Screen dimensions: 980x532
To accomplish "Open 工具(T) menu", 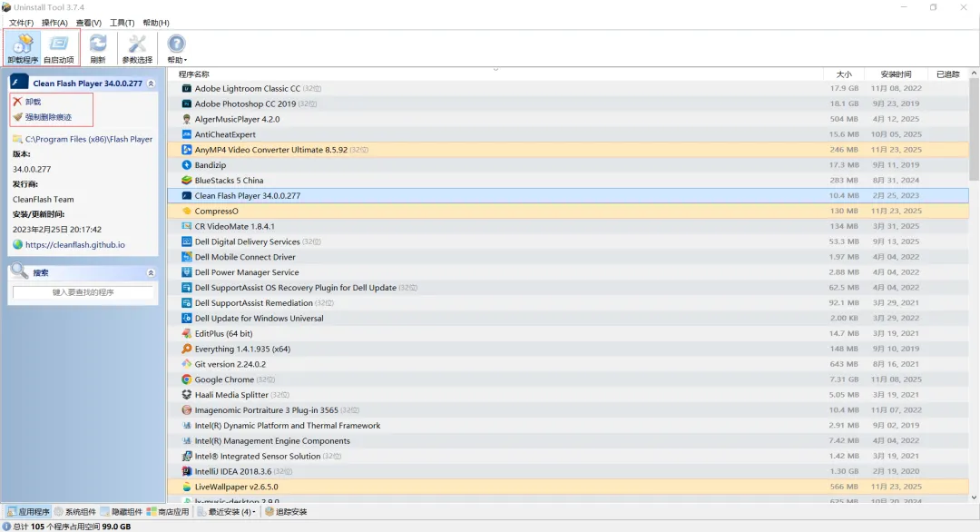I will tap(122, 23).
